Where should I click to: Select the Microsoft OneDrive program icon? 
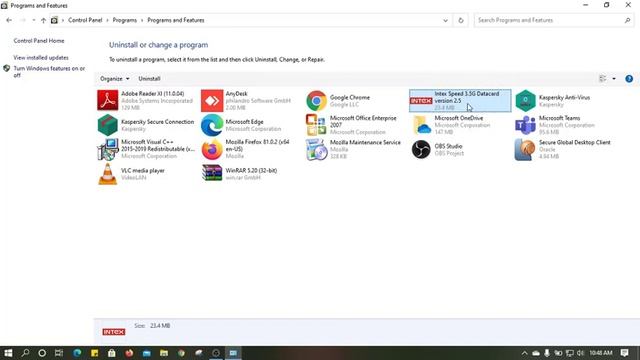421,125
